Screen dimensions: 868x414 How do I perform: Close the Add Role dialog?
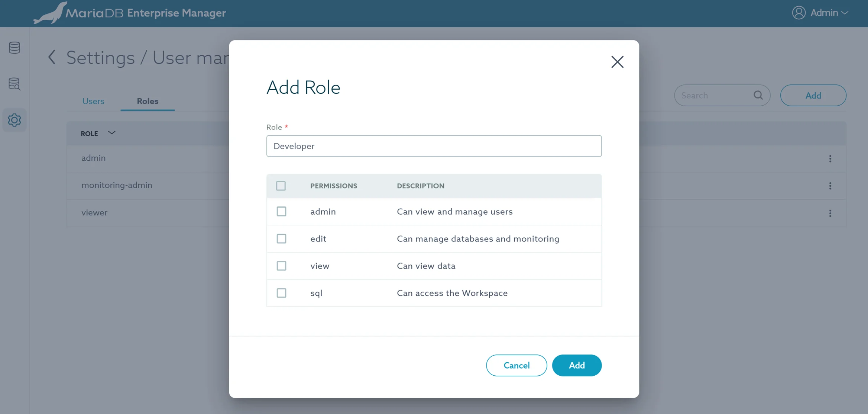pyautogui.click(x=617, y=62)
